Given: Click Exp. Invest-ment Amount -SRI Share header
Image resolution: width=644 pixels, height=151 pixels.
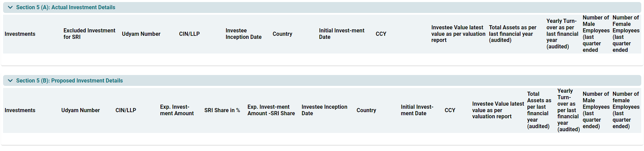Looking at the screenshot, I should [271, 110].
